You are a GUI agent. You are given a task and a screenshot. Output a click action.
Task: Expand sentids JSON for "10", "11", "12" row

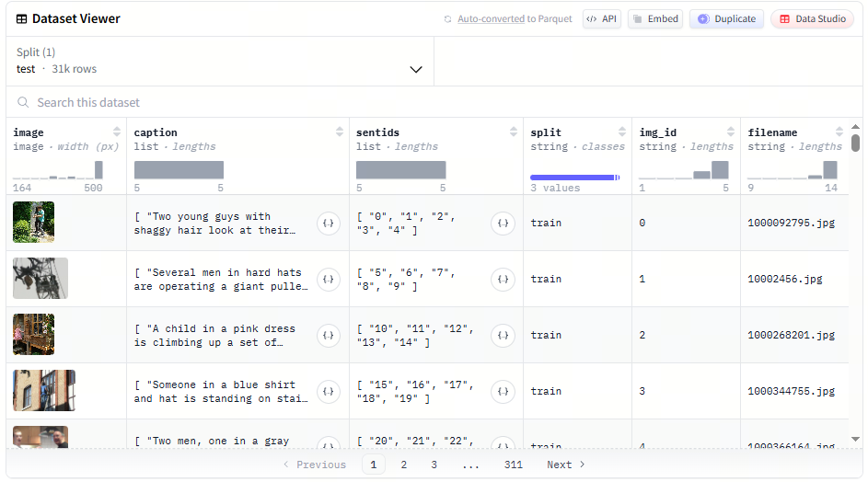coord(503,336)
